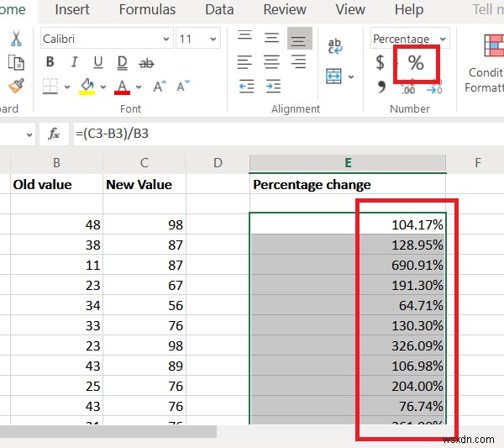
Task: Select column B header
Action: point(56,163)
